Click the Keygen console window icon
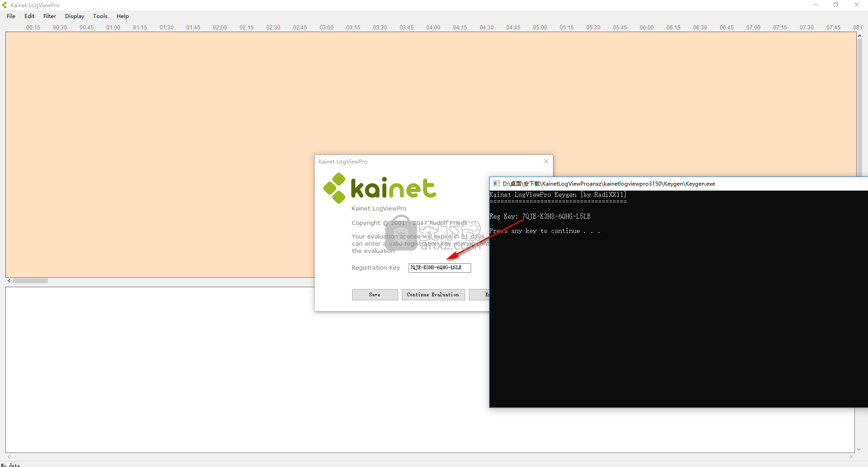Image resolution: width=868 pixels, height=467 pixels. [x=496, y=183]
